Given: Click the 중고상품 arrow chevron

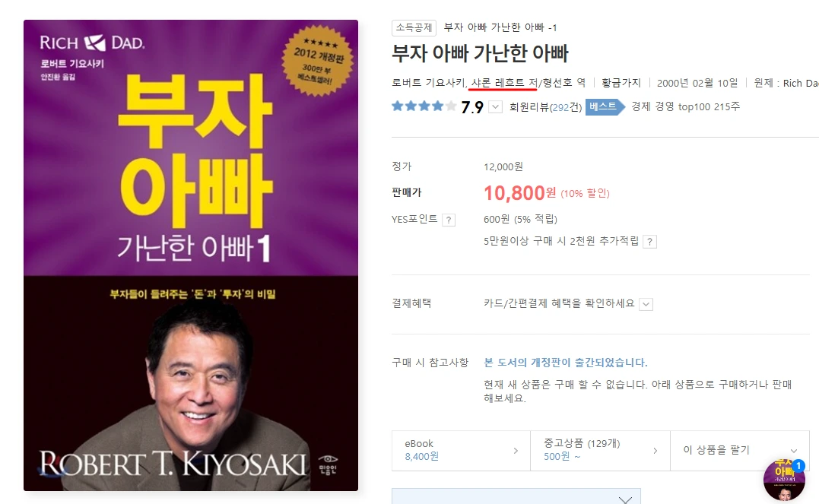Looking at the screenshot, I should click(655, 451).
